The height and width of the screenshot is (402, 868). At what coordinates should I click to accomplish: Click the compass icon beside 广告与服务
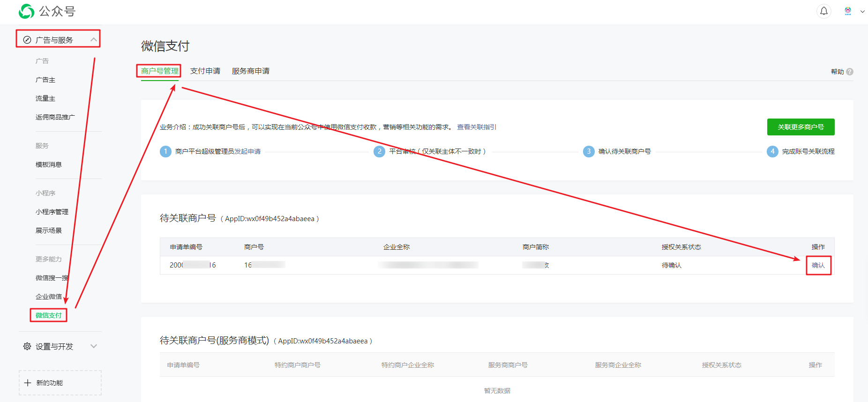[27, 40]
